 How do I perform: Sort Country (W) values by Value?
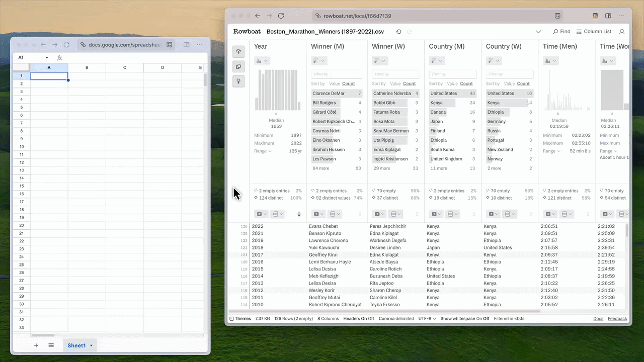[x=509, y=84]
